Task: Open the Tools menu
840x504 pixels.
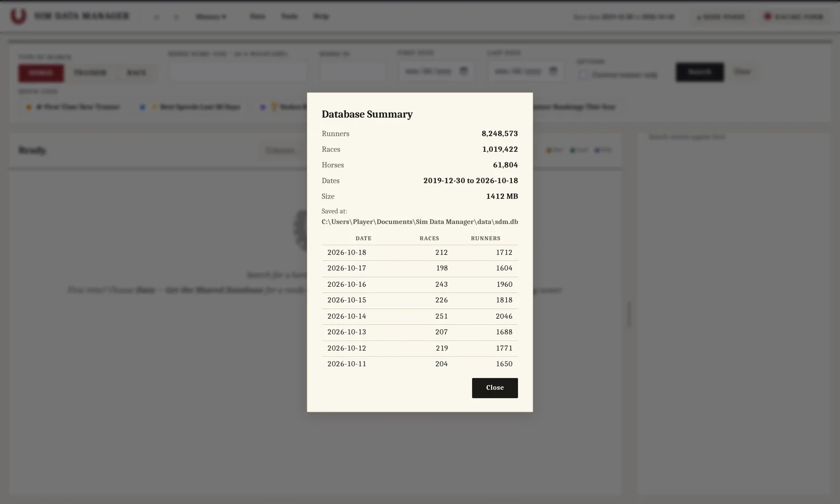Action: click(290, 16)
